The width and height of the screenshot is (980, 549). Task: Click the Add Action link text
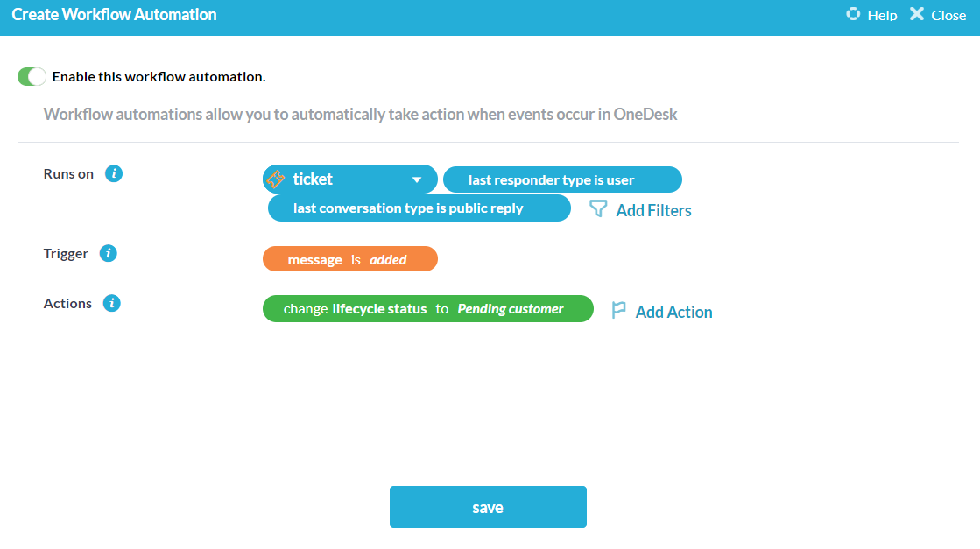[x=673, y=312]
